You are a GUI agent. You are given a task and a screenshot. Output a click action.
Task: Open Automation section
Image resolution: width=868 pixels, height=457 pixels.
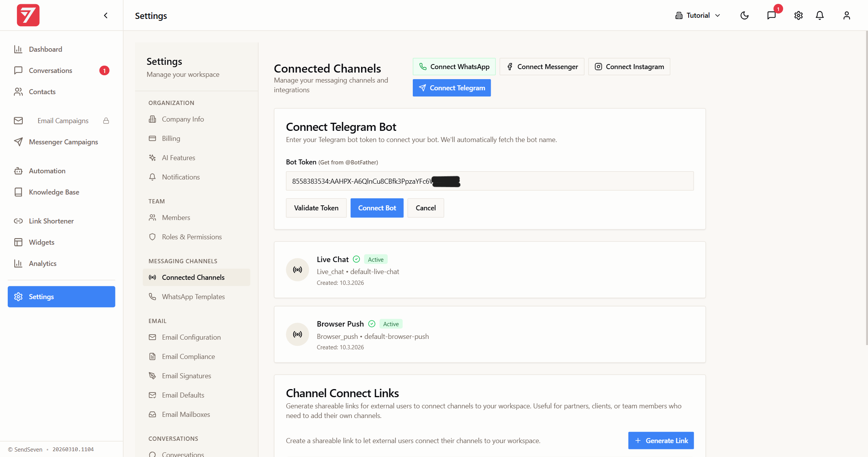coord(61,171)
